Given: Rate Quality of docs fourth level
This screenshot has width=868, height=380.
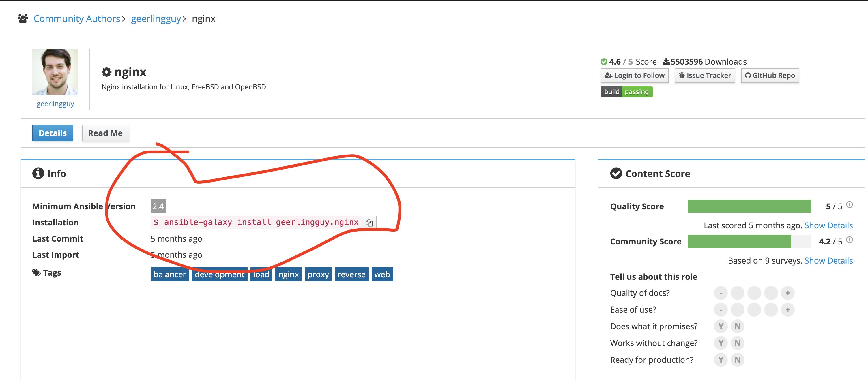Looking at the screenshot, I should click(x=771, y=293).
